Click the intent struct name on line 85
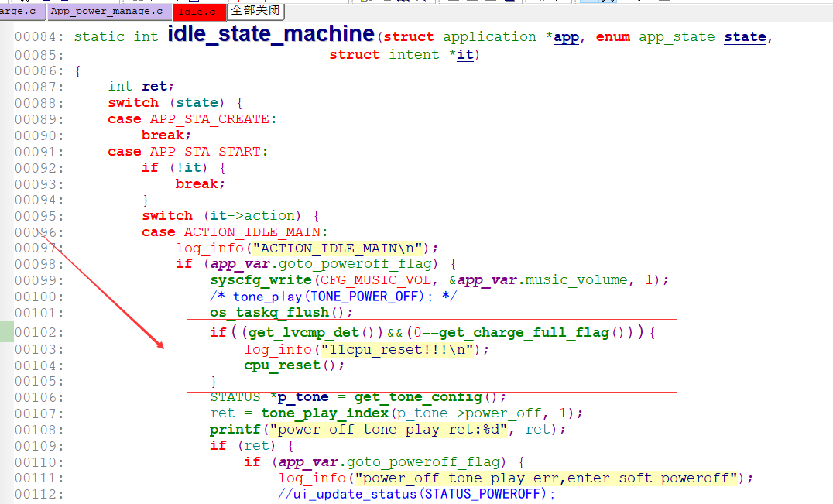Screen dimensions: 833x504 pyautogui.click(x=414, y=55)
